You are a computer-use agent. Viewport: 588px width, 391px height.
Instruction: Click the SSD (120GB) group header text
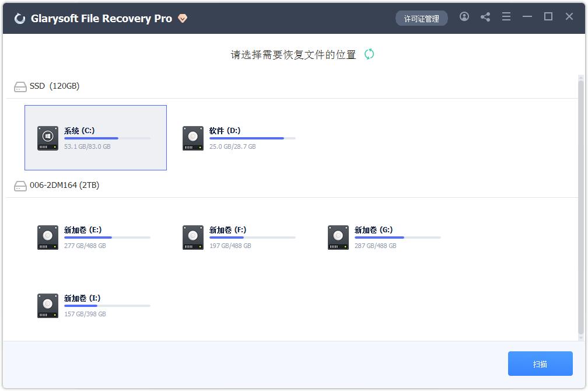(x=54, y=86)
